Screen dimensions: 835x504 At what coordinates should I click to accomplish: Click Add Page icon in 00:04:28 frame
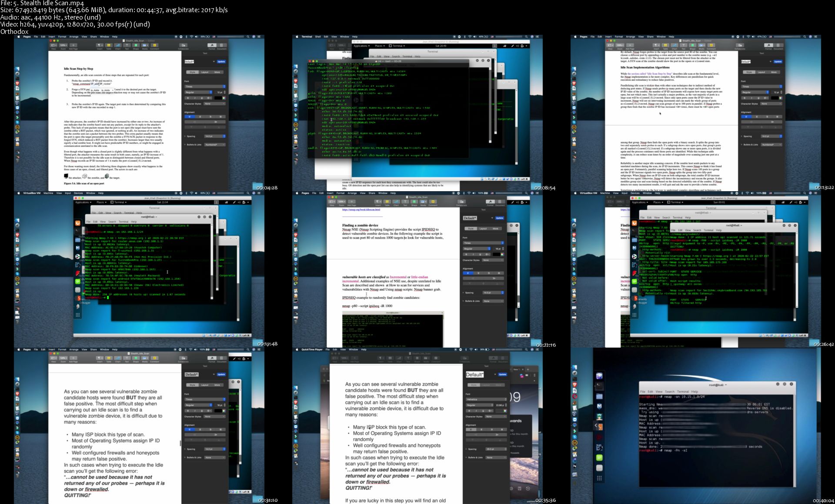pyautogui.click(x=73, y=45)
